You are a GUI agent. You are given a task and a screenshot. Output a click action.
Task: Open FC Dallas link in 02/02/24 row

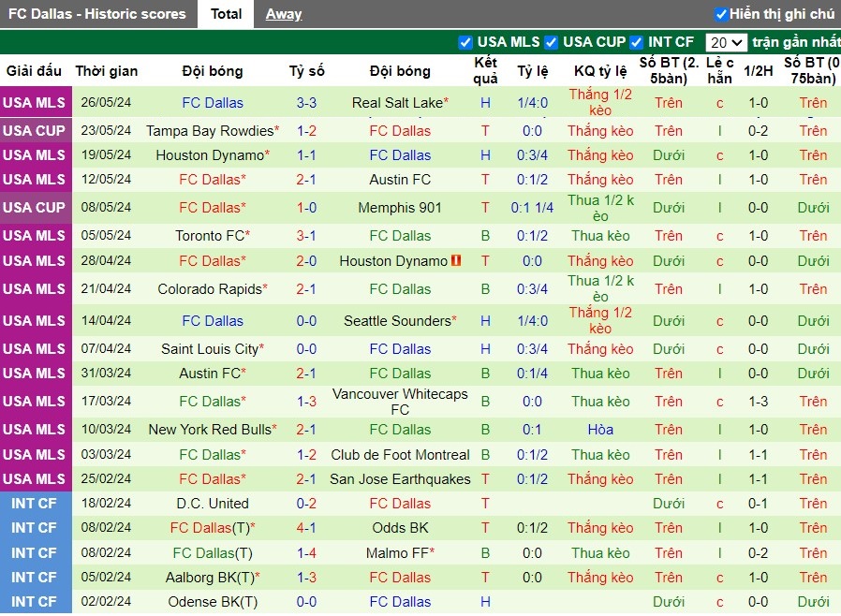point(400,602)
